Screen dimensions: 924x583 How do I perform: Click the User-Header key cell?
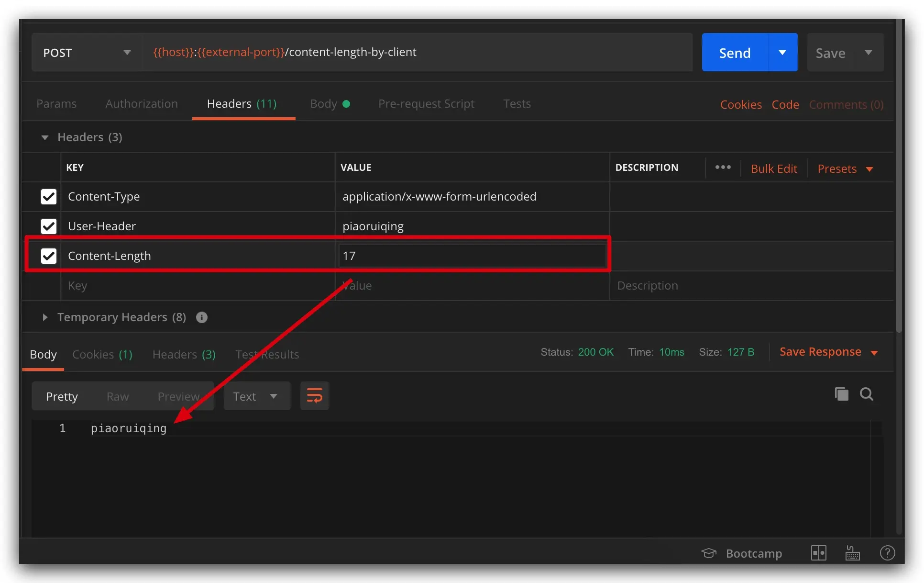[198, 226]
